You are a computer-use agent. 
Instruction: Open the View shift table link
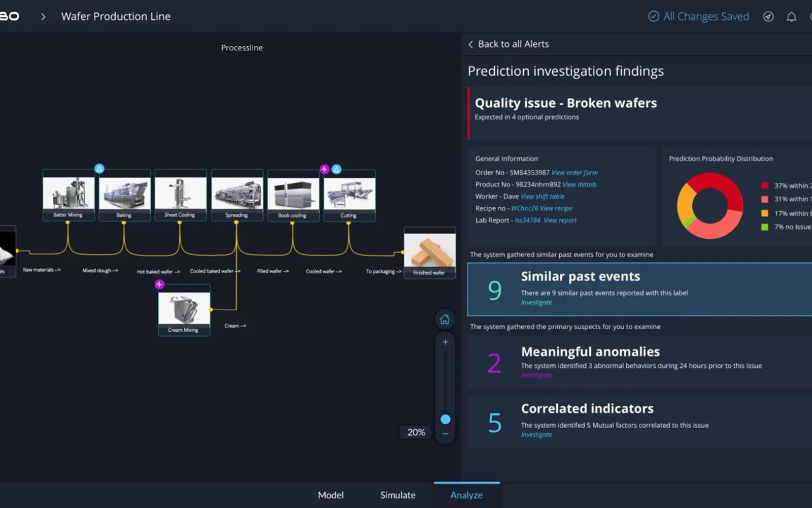click(543, 197)
